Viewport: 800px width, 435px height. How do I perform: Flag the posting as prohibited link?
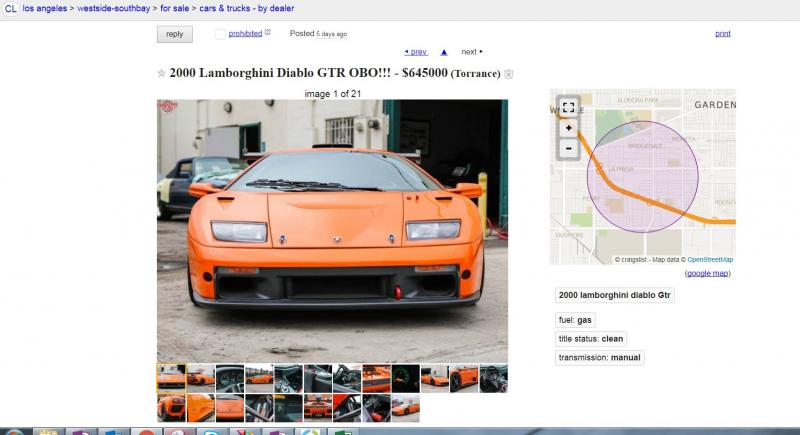[x=245, y=34]
